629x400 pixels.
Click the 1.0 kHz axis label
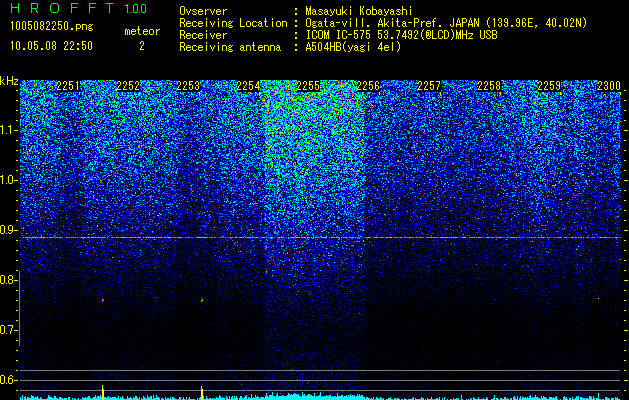8,180
